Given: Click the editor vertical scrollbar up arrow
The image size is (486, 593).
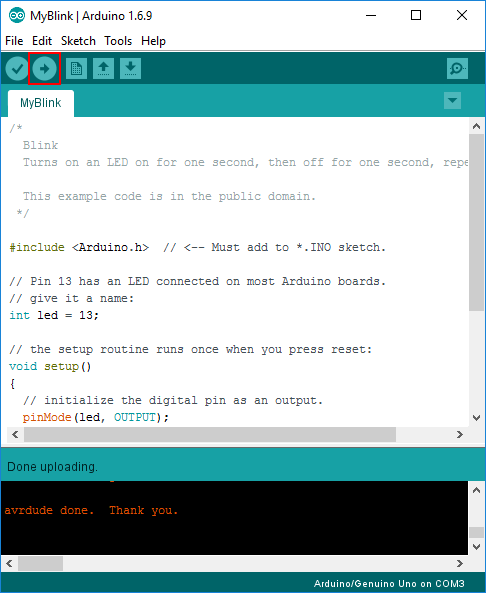Looking at the screenshot, I should (477, 126).
